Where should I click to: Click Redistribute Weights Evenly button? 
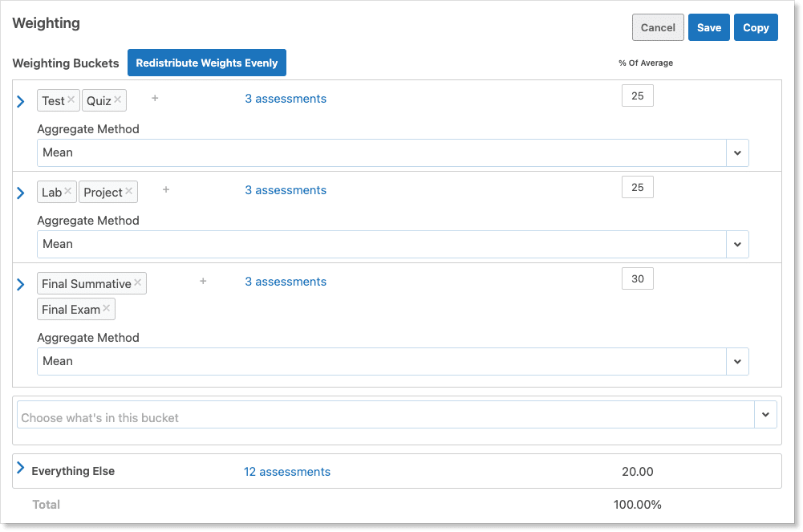click(x=207, y=63)
